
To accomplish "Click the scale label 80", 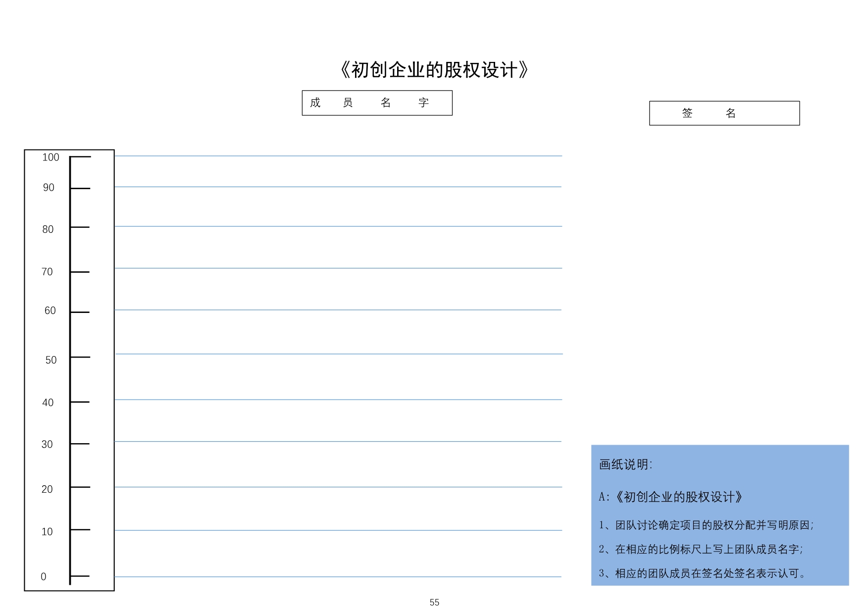I will (48, 229).
